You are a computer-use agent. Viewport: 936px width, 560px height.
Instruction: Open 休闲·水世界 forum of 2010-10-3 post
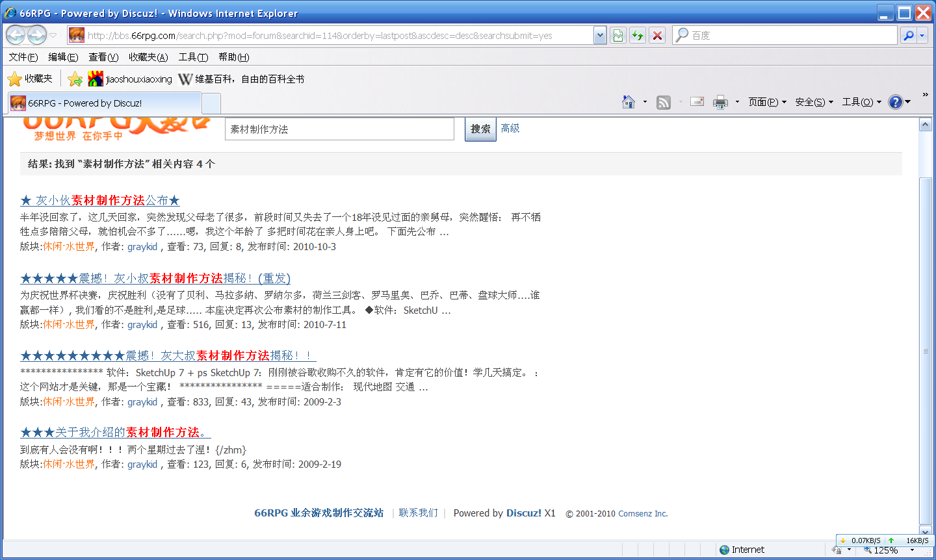click(69, 247)
